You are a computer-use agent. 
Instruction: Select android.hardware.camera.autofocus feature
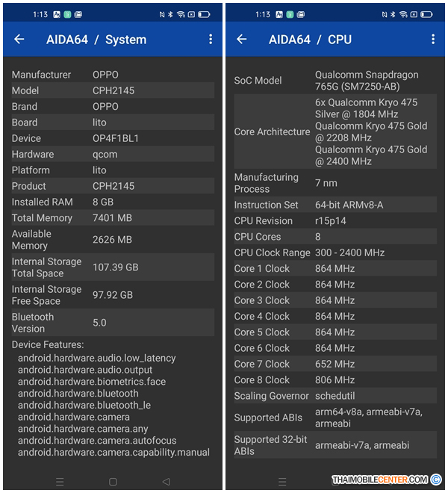[x=97, y=441]
